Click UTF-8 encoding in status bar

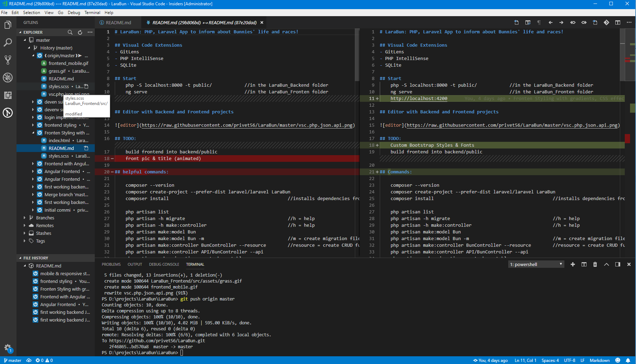(x=570, y=360)
